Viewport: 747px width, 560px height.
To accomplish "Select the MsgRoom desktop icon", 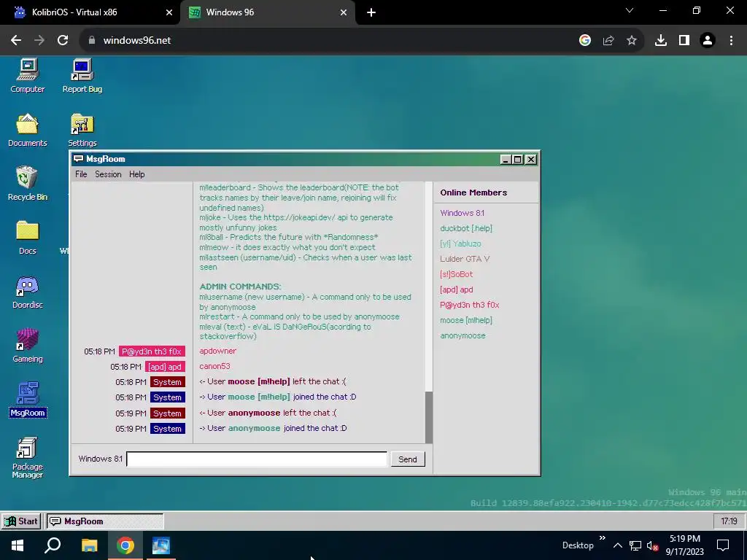I will click(28, 400).
